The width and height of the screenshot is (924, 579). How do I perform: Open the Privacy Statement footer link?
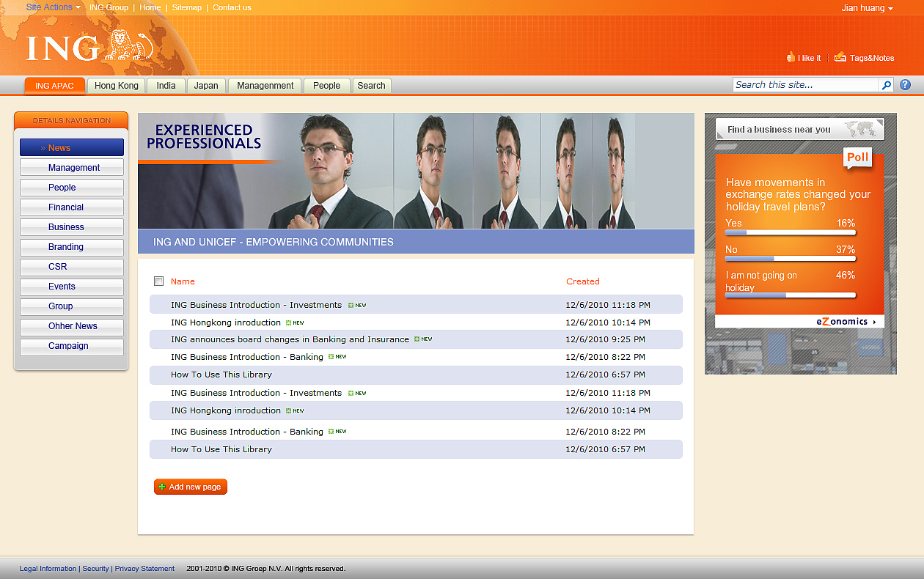pyautogui.click(x=144, y=569)
